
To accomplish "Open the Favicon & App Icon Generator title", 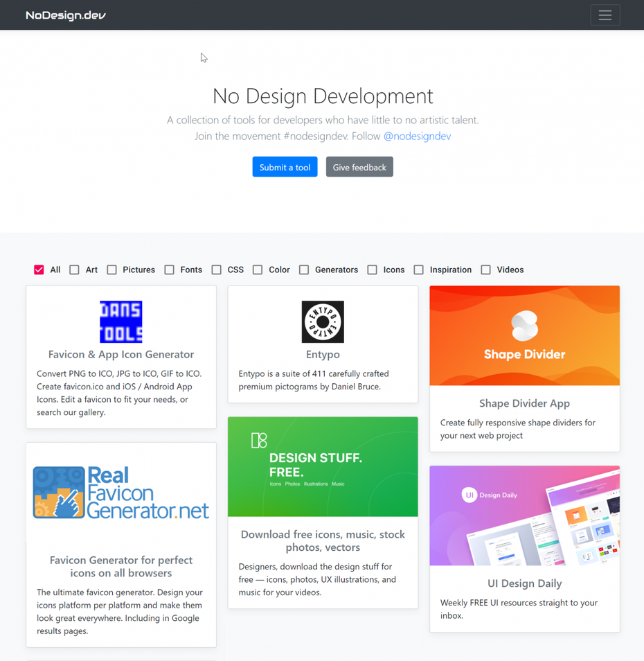I will pos(121,355).
